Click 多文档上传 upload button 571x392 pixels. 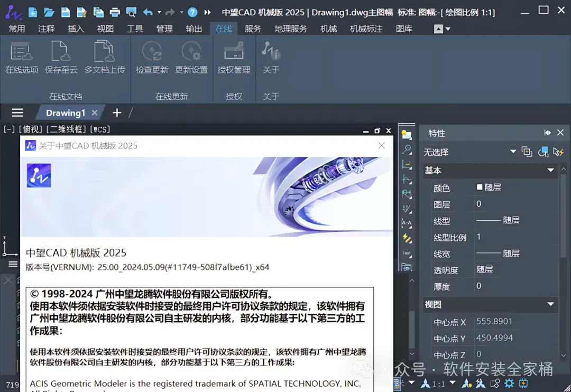coord(105,57)
